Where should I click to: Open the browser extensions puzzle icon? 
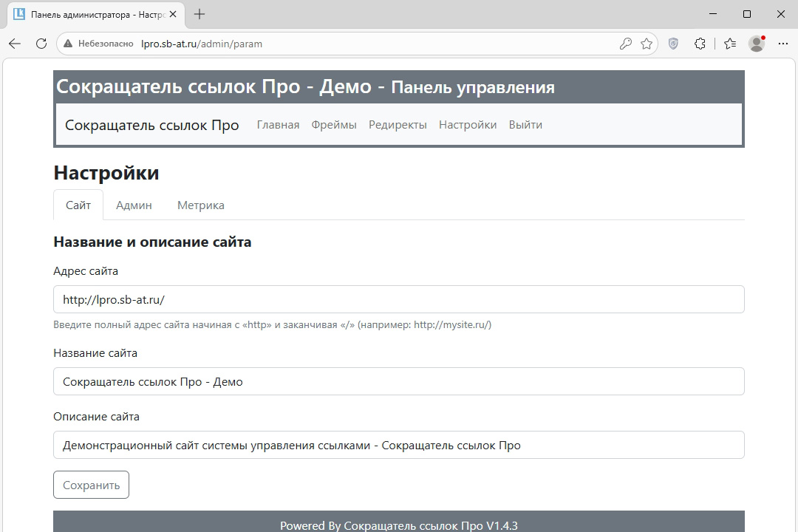coord(700,44)
